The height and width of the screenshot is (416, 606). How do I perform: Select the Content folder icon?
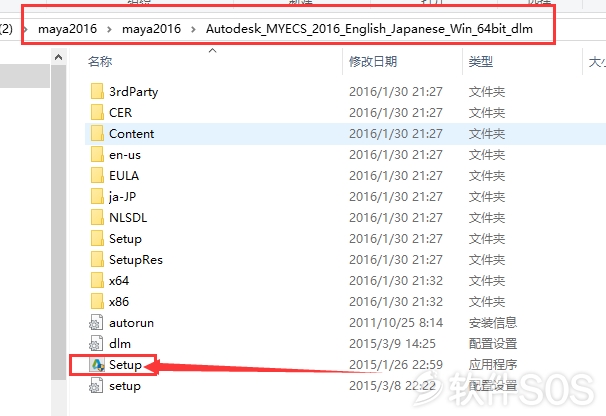97,133
